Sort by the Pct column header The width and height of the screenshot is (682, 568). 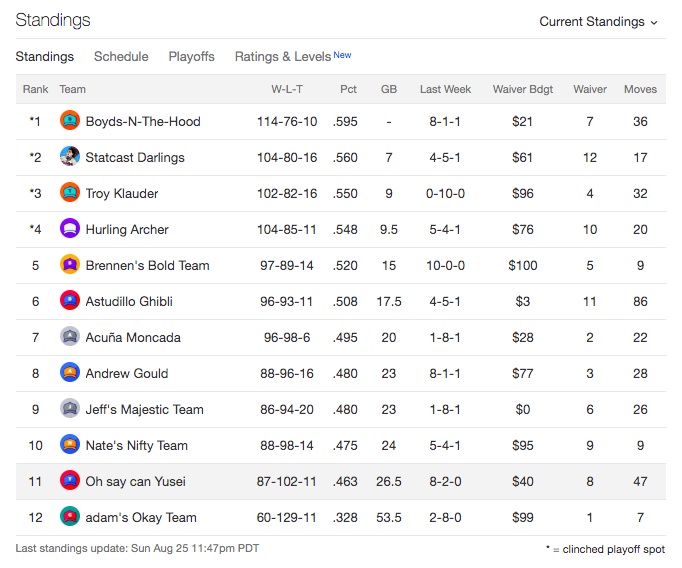pos(348,89)
